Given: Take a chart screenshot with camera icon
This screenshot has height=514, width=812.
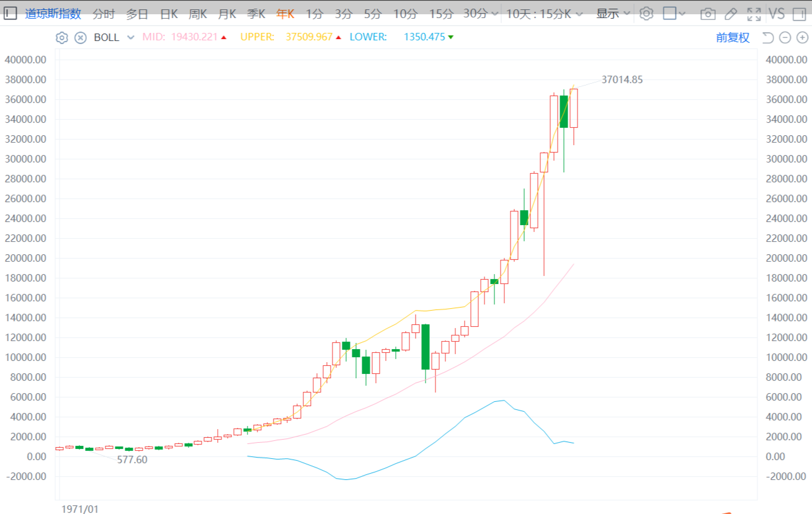Looking at the screenshot, I should tap(708, 14).
